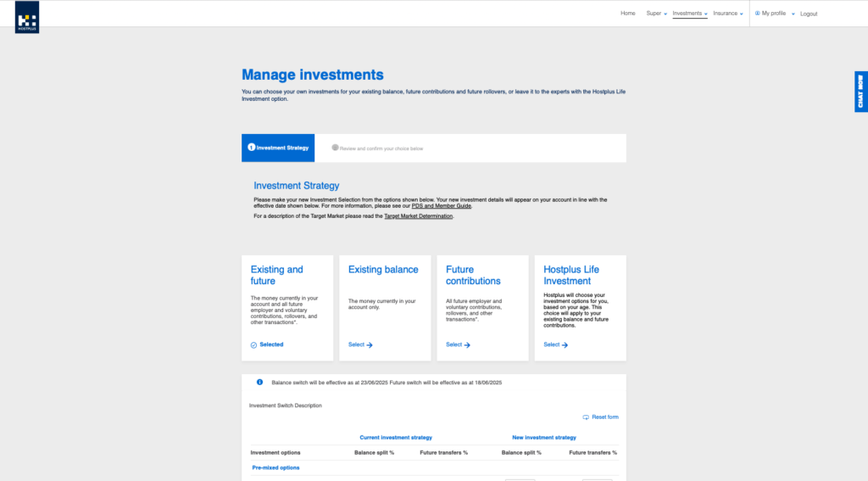The height and width of the screenshot is (481, 868).
Task: Click the Current investment strategy column header
Action: point(396,438)
